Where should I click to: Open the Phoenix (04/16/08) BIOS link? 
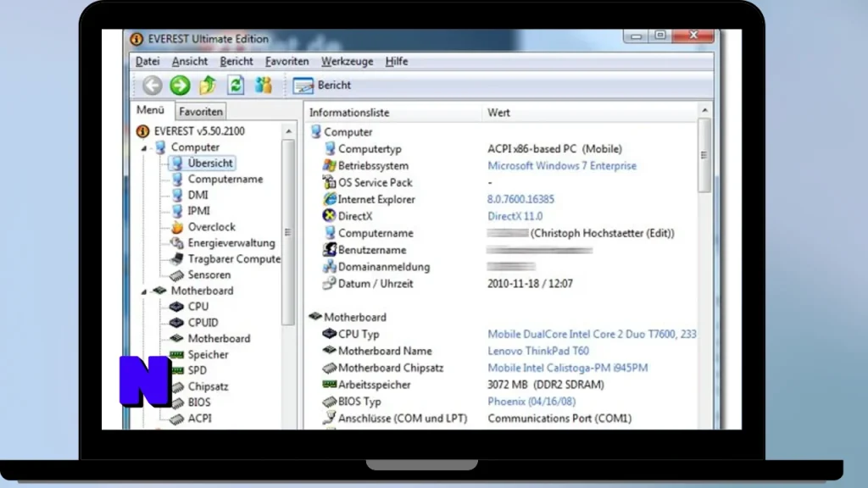531,402
